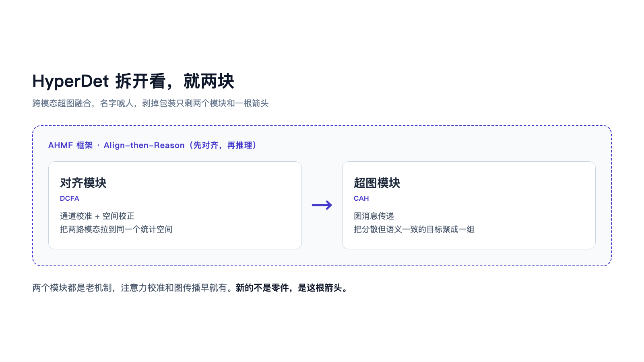Viewport: 644px width, 362px height.
Task: Select the title 'HyperDet 拆开看，就两块'
Action: [x=133, y=81]
